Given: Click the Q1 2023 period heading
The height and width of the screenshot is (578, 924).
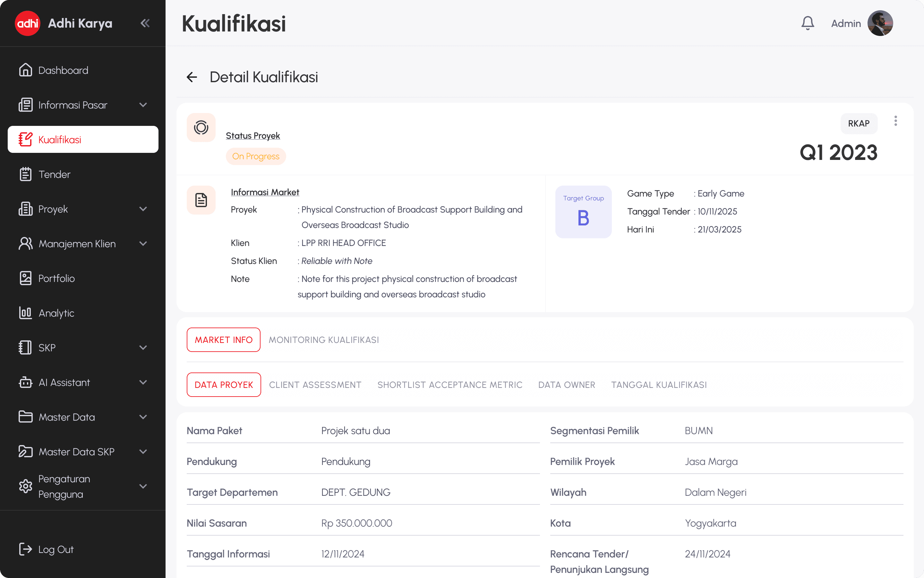Looking at the screenshot, I should [x=838, y=153].
